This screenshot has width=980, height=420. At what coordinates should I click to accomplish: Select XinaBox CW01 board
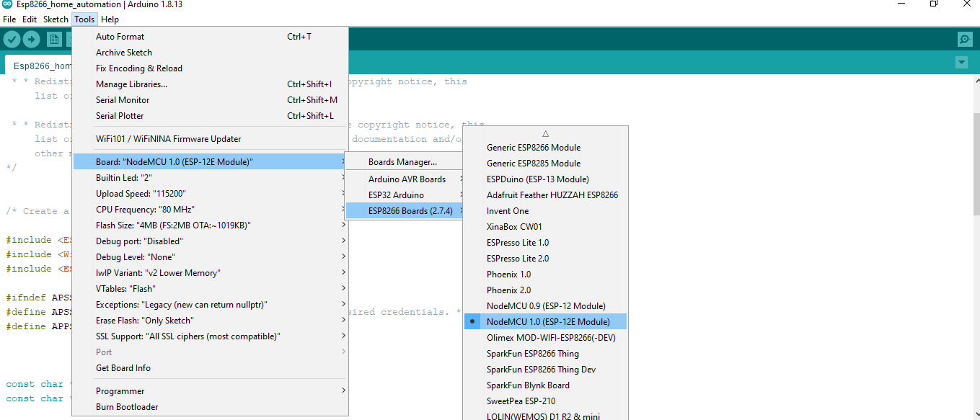(x=545, y=227)
